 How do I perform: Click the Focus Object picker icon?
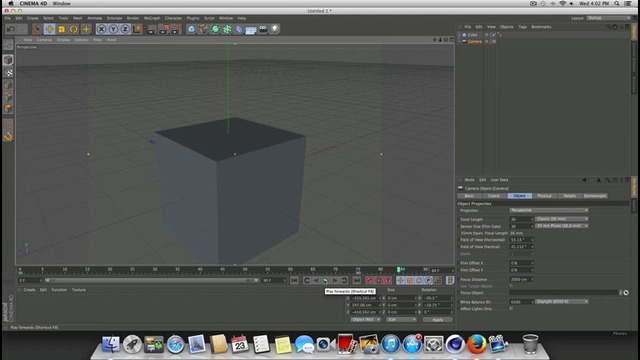point(626,293)
